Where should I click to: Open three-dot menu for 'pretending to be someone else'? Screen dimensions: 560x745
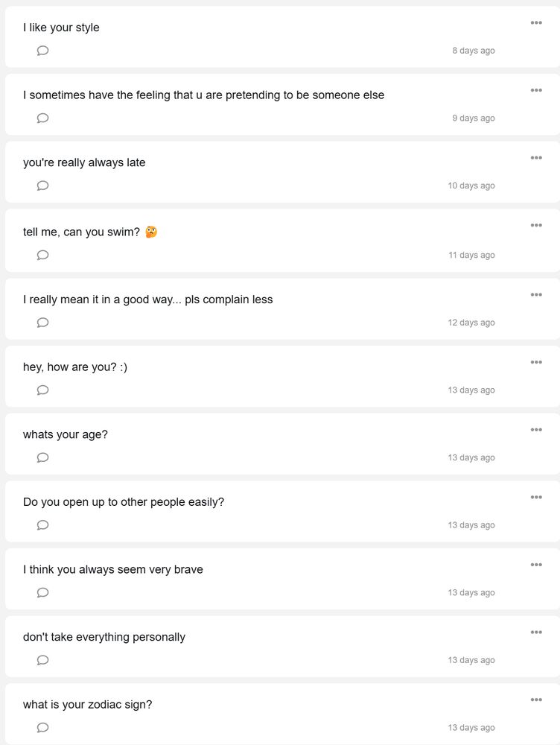[x=536, y=90]
